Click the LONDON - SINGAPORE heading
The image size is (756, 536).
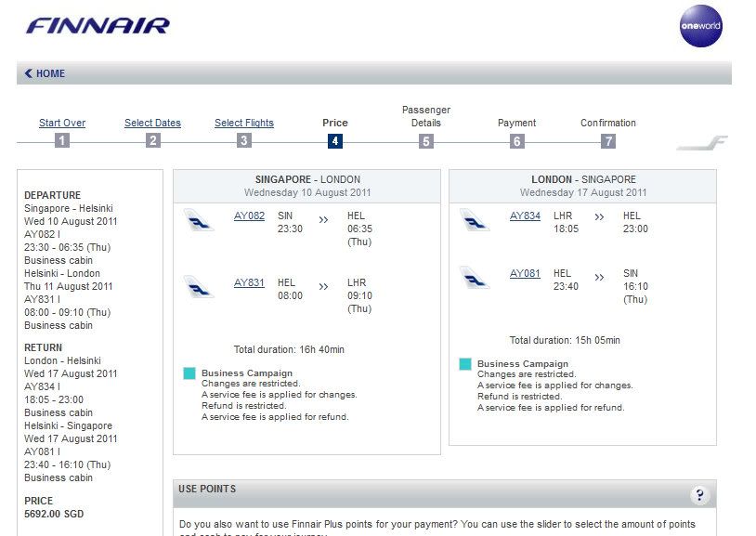584,179
